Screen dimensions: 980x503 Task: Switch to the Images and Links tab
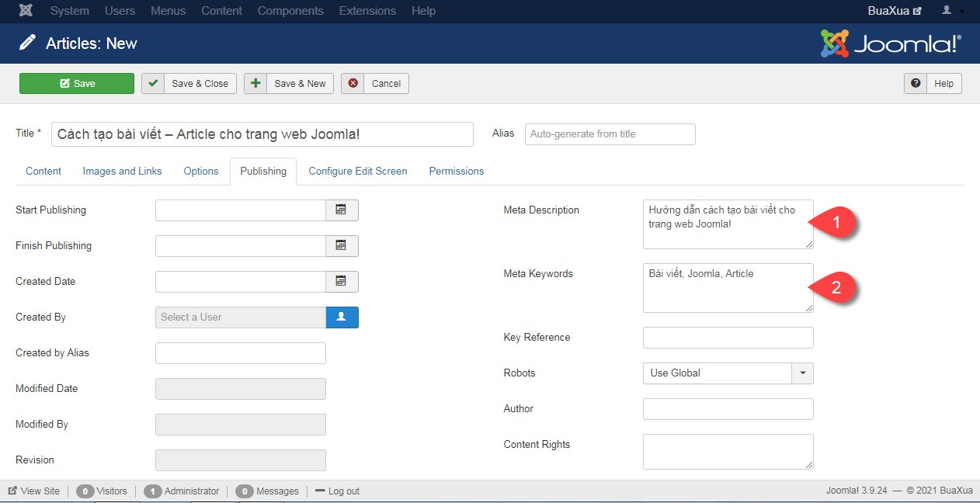pos(123,171)
